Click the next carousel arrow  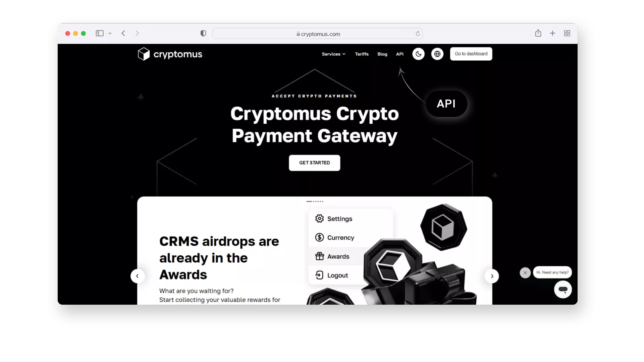pos(492,276)
